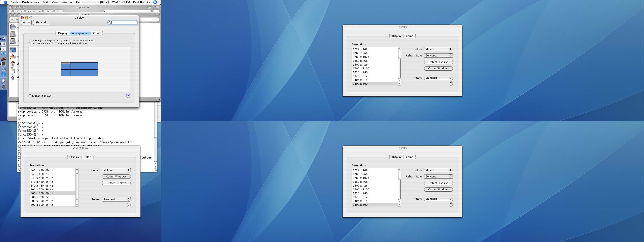Click help button in the lower-right Display window
The image size is (644, 242).
[451, 204]
